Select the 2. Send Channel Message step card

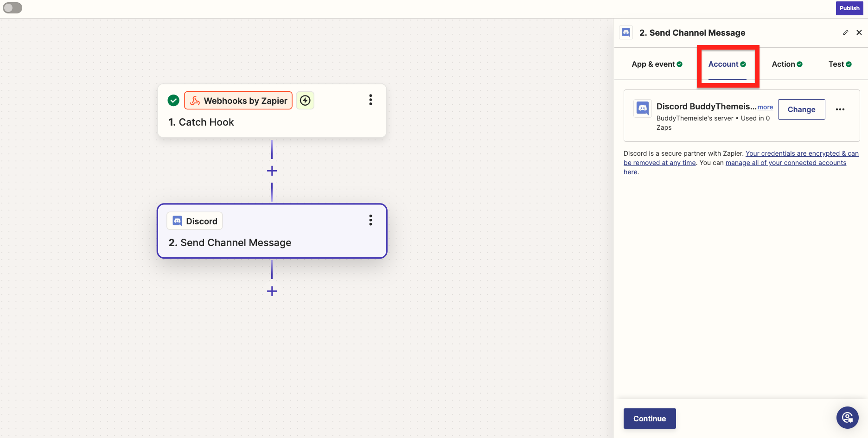coord(272,231)
